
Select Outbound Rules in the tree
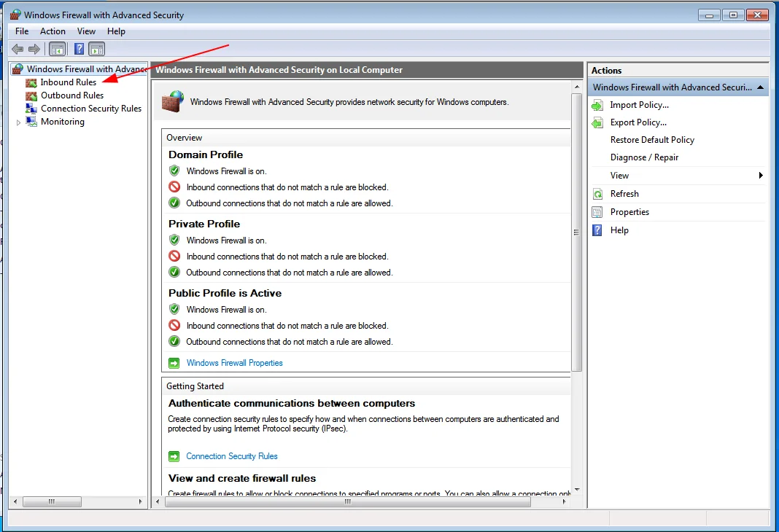tap(72, 95)
